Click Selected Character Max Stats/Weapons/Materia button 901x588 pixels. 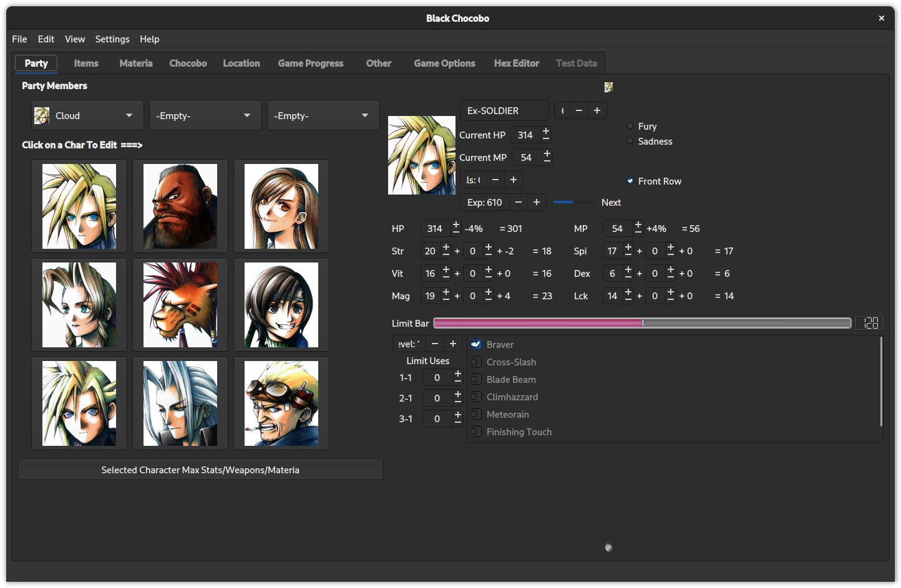click(x=200, y=470)
